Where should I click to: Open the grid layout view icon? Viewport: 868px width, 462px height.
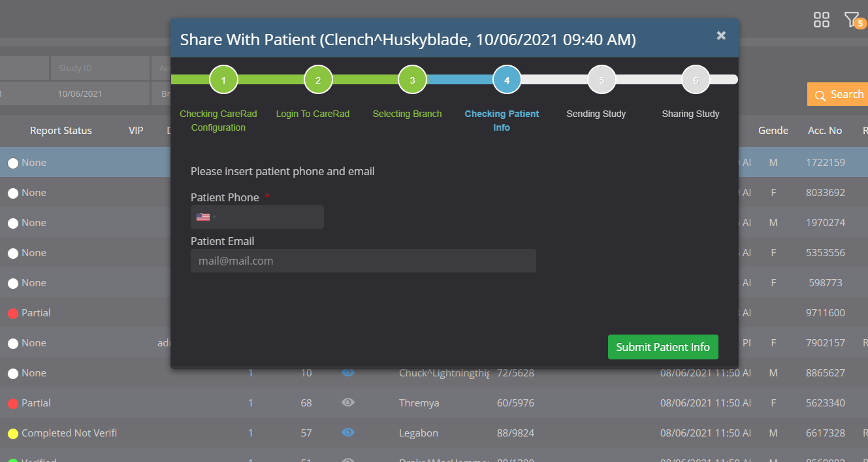tap(821, 20)
